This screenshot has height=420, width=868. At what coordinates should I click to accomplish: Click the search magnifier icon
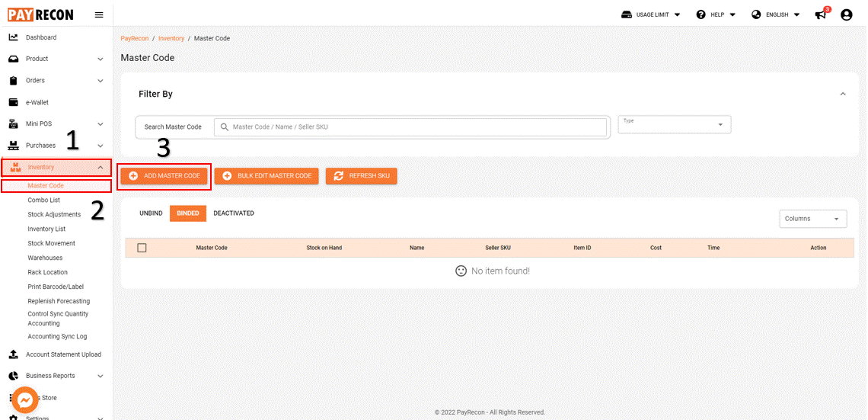click(224, 127)
